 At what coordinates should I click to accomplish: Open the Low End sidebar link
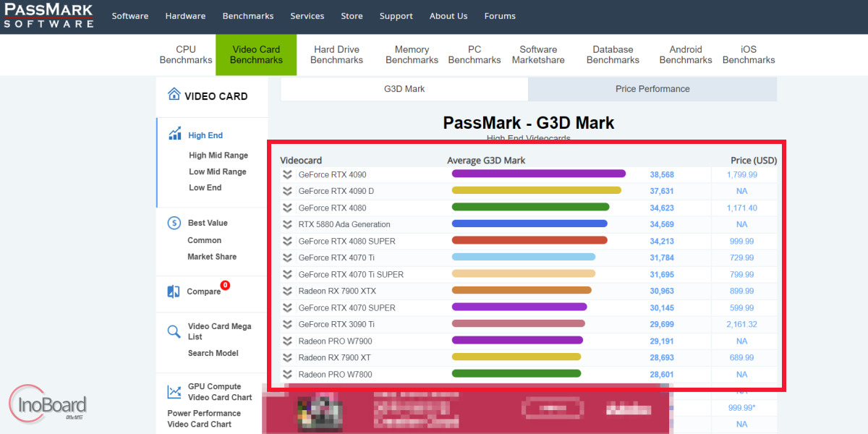[205, 188]
